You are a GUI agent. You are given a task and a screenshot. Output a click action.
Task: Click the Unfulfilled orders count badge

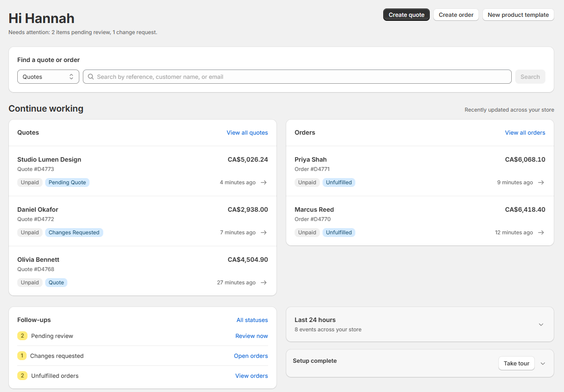(x=22, y=376)
